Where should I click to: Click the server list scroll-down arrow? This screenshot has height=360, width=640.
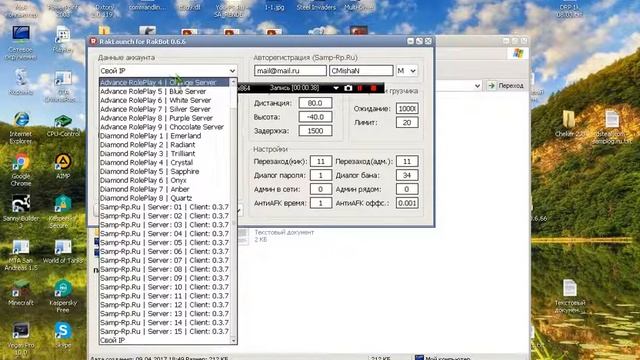(x=233, y=340)
